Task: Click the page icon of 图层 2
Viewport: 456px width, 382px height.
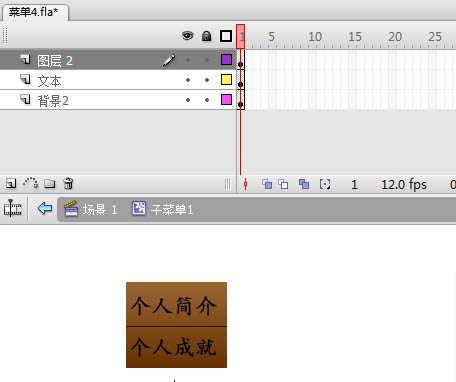Action: click(x=25, y=59)
